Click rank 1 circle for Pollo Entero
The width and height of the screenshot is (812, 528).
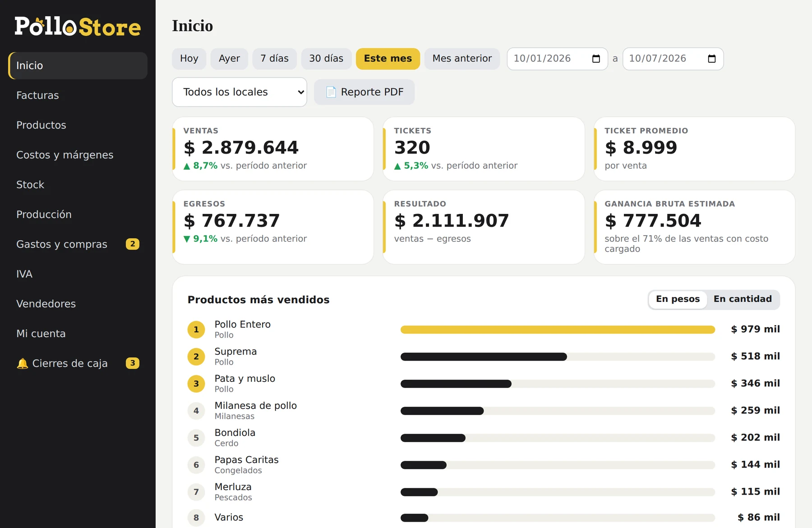point(196,329)
